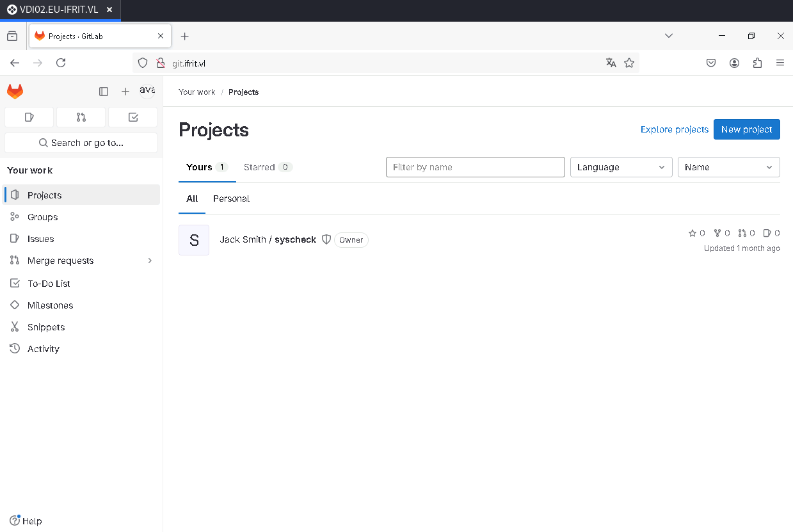Follow the Explore projects link

tap(675, 129)
